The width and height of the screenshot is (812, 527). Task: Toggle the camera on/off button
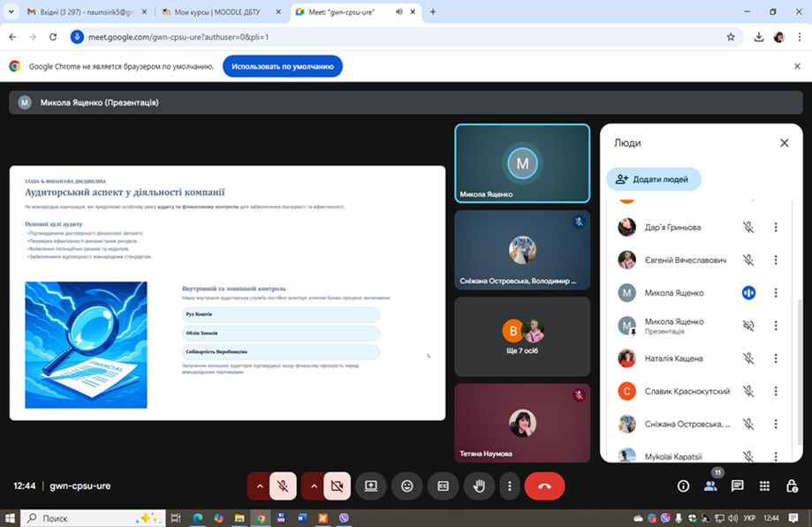336,486
